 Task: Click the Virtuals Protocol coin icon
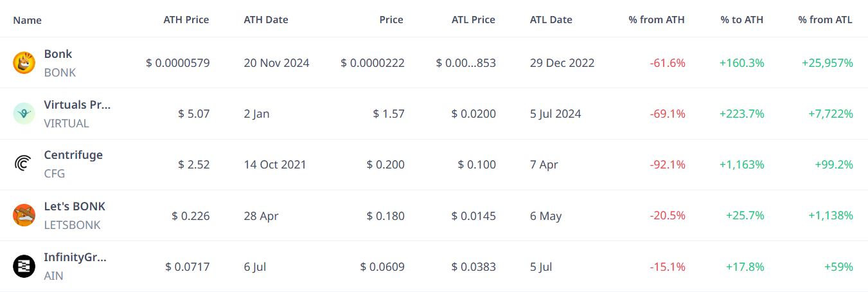click(24, 114)
